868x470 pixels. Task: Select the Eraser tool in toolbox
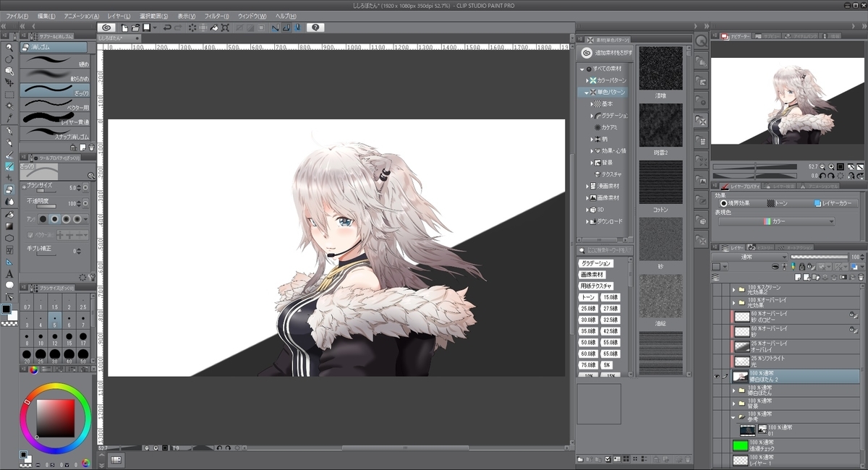[9, 189]
